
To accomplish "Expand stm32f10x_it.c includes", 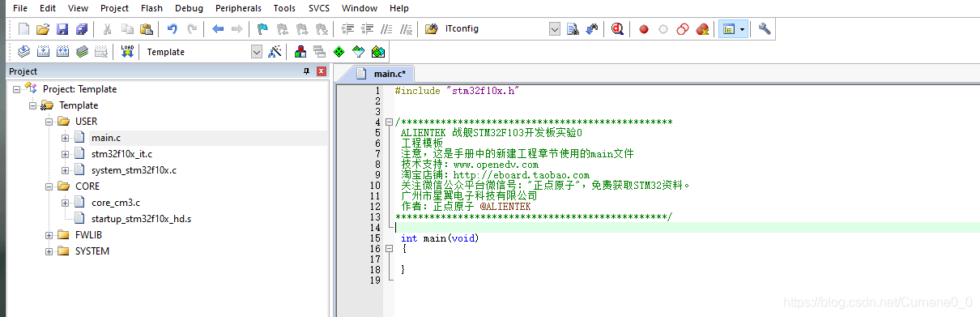I will coord(66,154).
